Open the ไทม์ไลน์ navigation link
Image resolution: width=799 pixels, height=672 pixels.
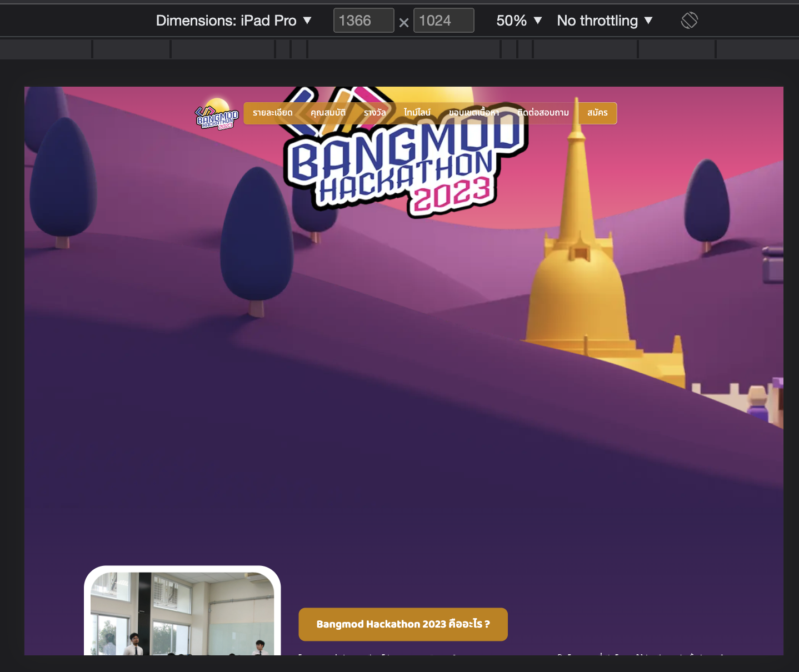[x=417, y=113]
